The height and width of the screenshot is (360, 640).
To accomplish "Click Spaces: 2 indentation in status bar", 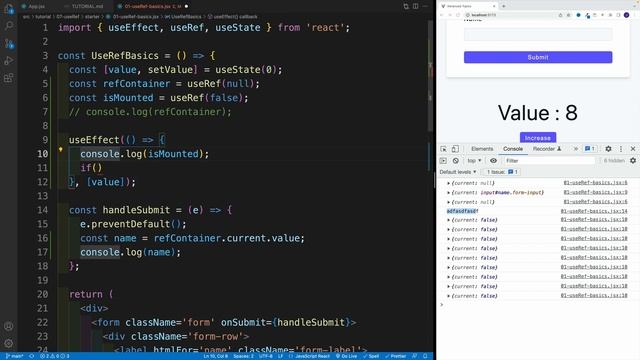I will tap(243, 356).
